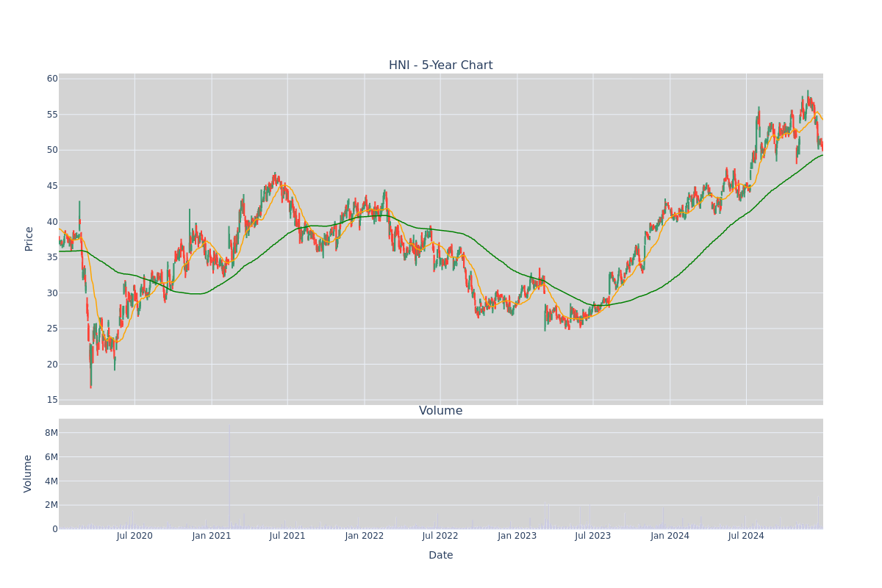This screenshot has width=882, height=588.
Task: Pick the "Jul 2021" date tick label
Action: (287, 536)
